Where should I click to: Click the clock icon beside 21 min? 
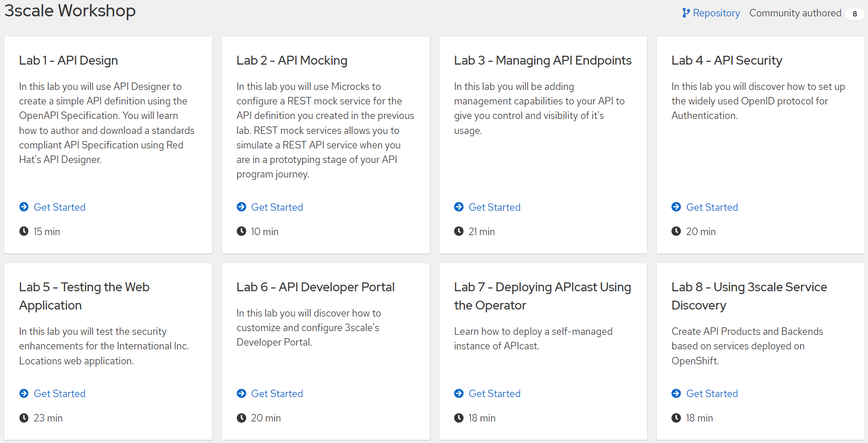click(x=459, y=231)
